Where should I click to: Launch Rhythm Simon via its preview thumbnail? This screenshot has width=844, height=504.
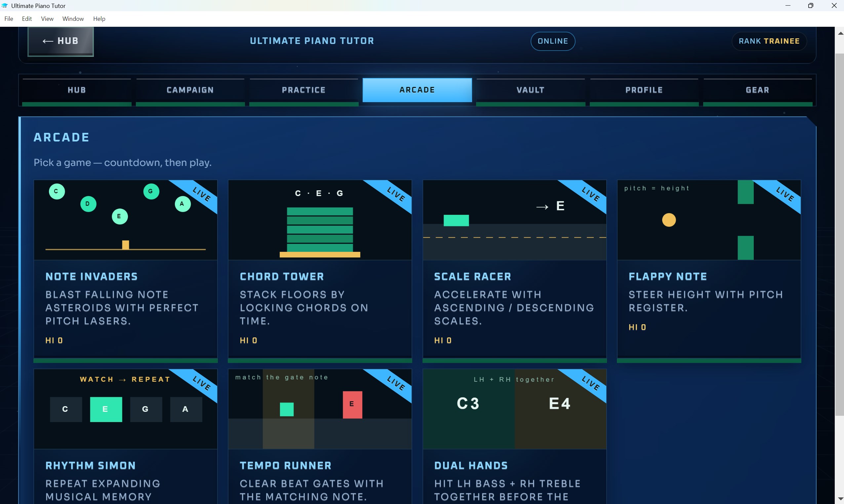[126, 409]
